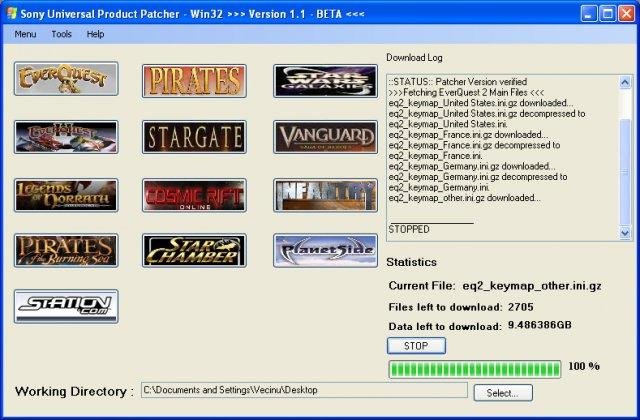Open the Vanguard game banner

pos(325,137)
